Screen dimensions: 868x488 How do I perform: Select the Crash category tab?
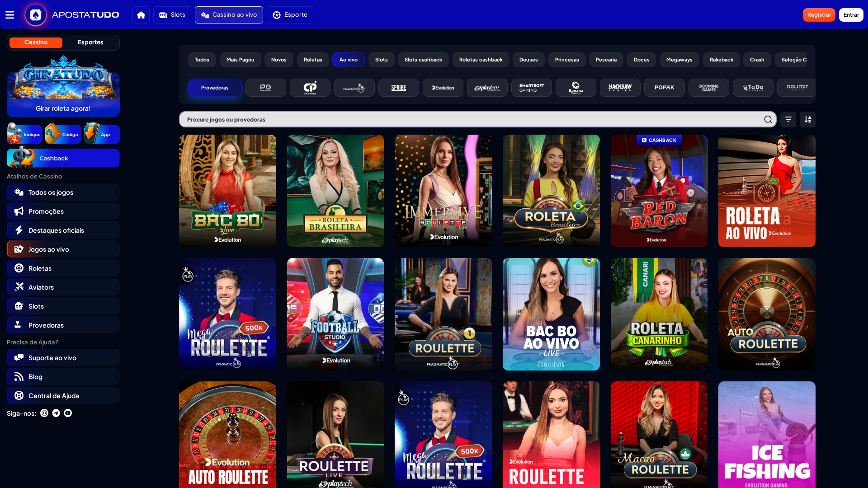coord(757,60)
